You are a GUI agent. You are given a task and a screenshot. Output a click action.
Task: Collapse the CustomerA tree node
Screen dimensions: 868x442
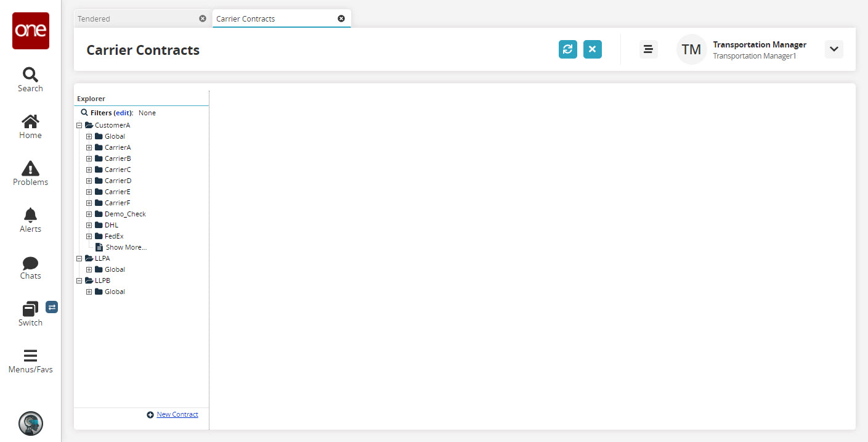tap(79, 125)
